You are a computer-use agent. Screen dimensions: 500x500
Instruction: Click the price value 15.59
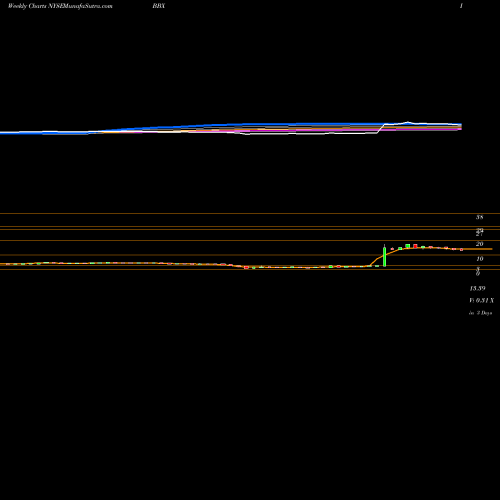477,288
